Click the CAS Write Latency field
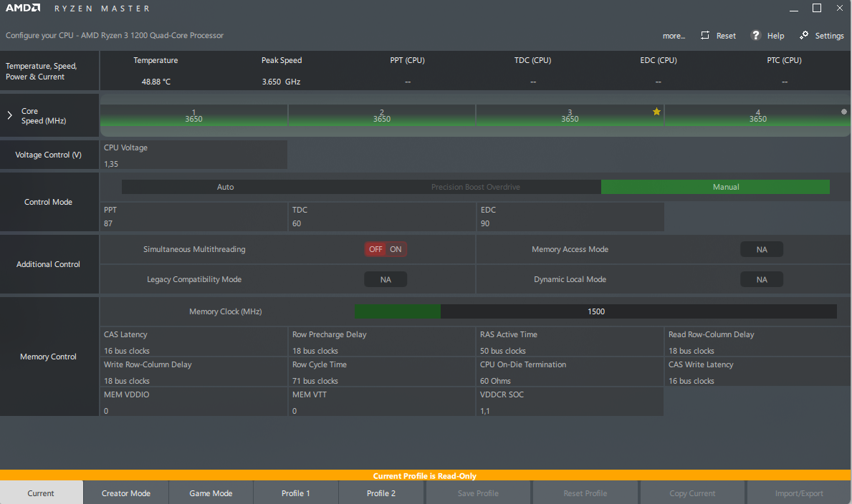The width and height of the screenshot is (852, 504). 758,372
